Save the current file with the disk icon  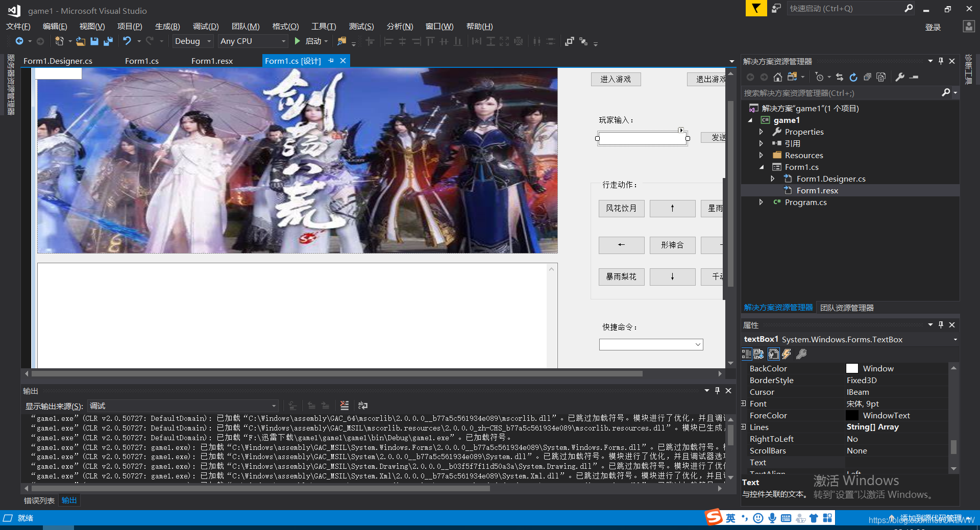(x=94, y=41)
